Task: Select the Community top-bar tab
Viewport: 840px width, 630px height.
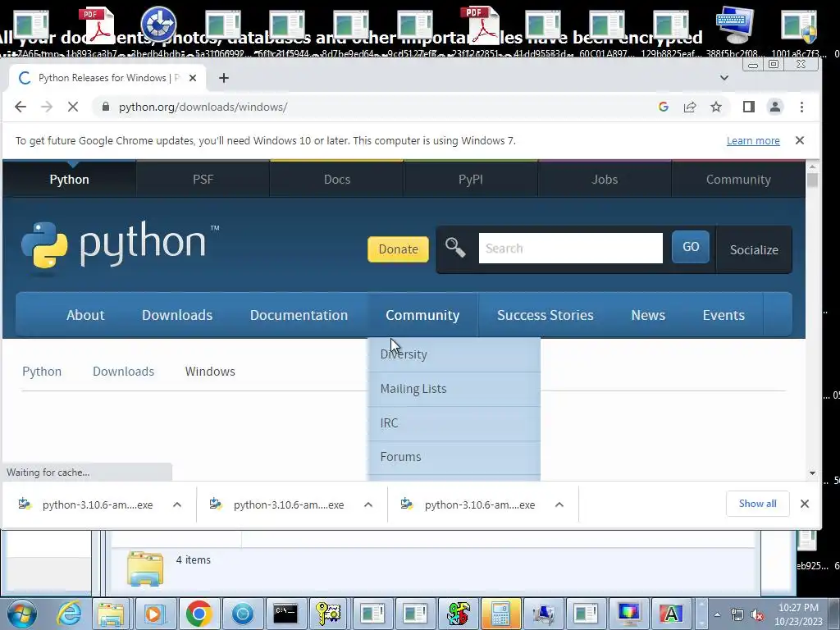Action: point(738,180)
